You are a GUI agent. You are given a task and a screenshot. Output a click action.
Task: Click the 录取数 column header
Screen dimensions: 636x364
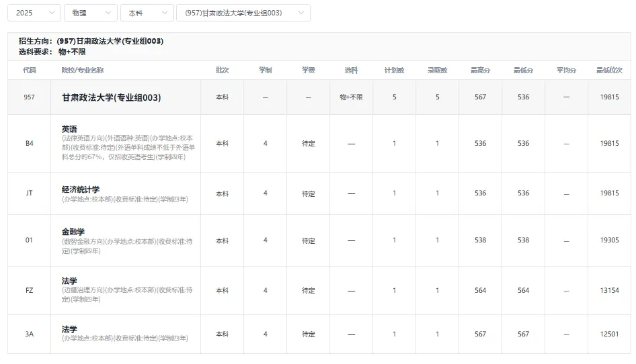[437, 70]
